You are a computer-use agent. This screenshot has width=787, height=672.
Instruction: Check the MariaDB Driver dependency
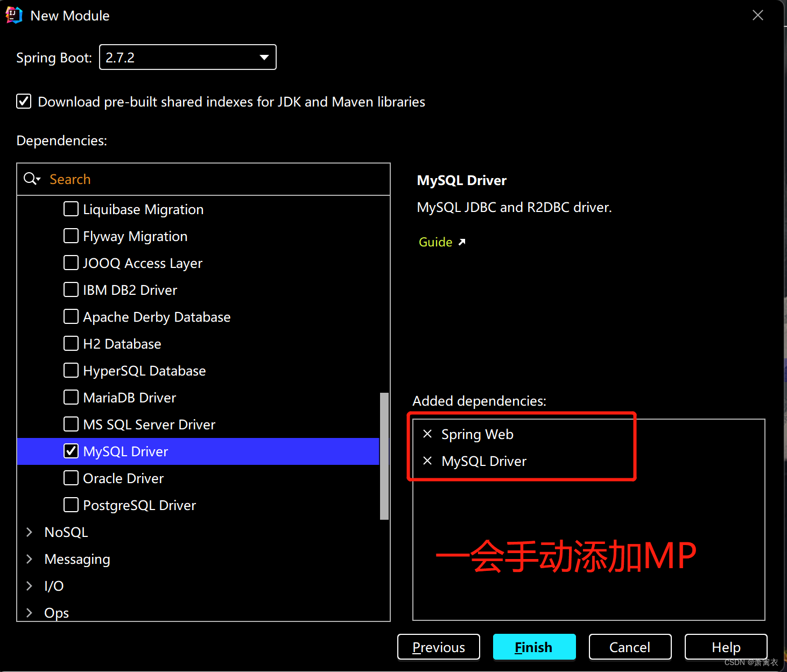click(x=71, y=397)
